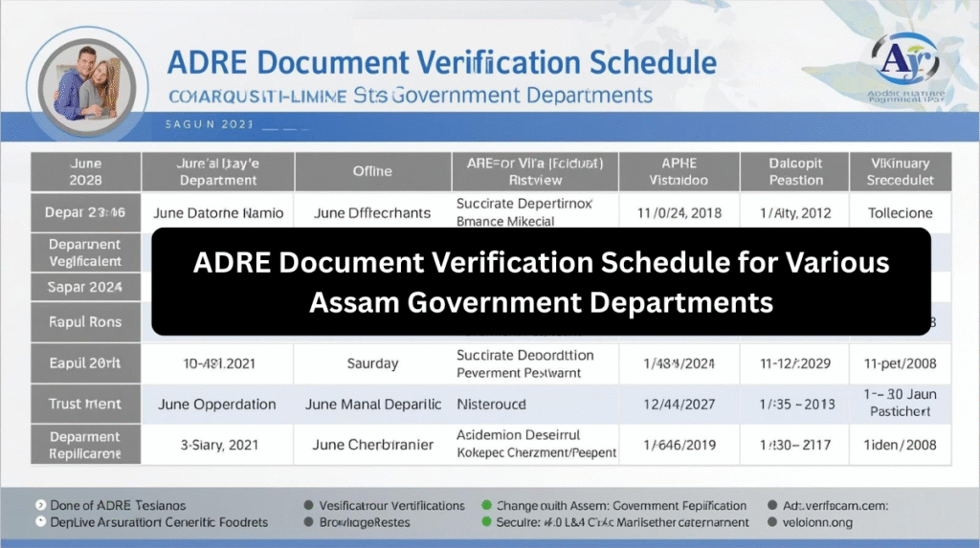Select the Rapul Rons row label
Viewport: 980px width, 548px height.
point(85,321)
